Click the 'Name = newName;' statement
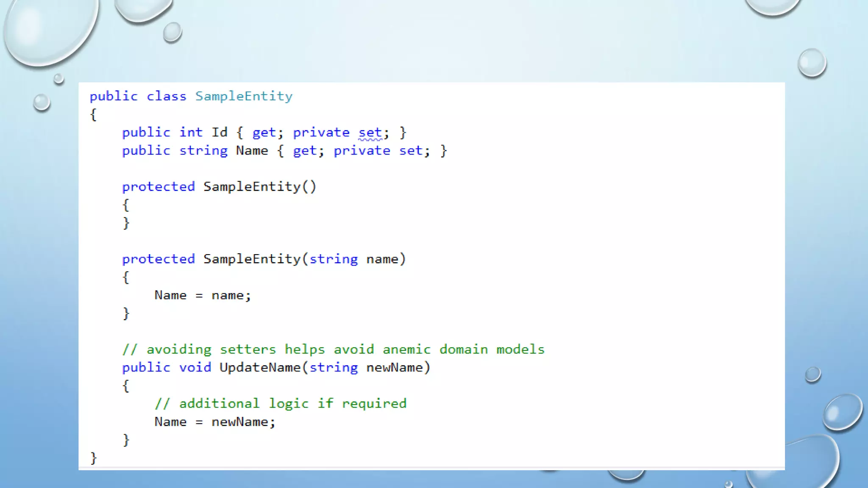This screenshot has width=868, height=488. point(215,422)
